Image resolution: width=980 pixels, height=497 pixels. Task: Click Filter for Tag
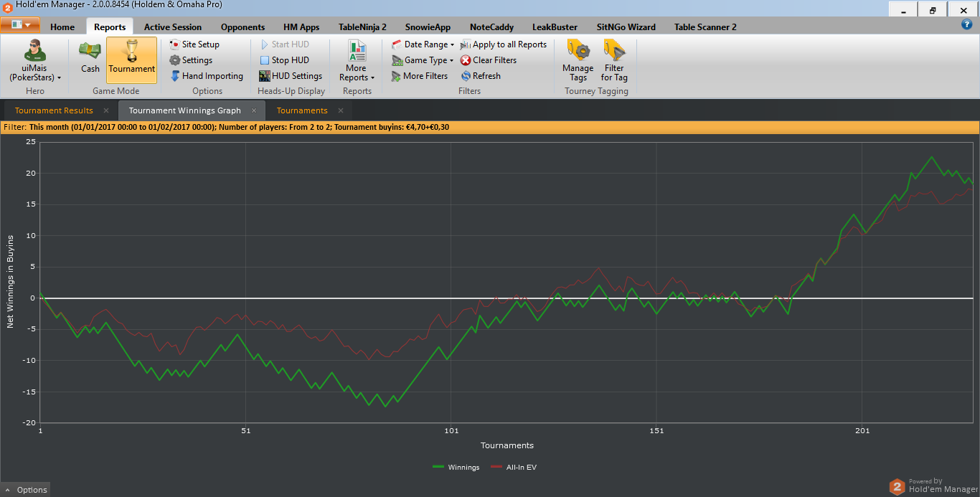pyautogui.click(x=614, y=60)
